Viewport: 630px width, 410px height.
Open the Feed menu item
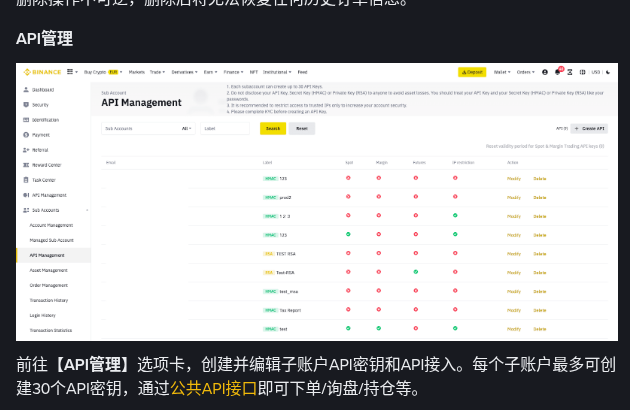click(x=302, y=72)
